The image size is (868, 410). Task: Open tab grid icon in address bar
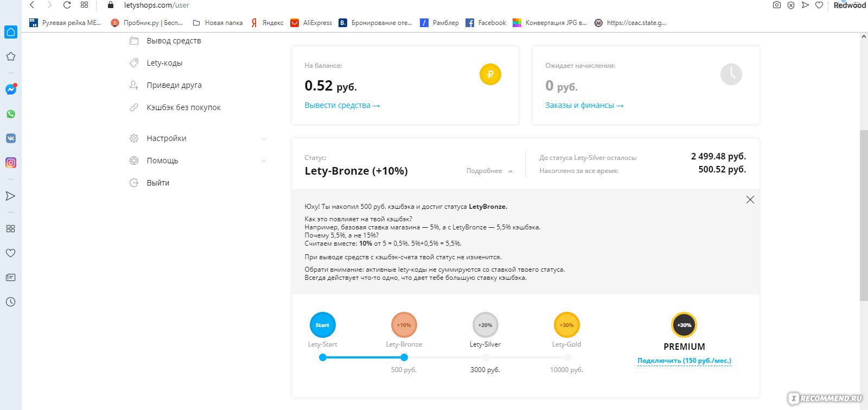84,5
